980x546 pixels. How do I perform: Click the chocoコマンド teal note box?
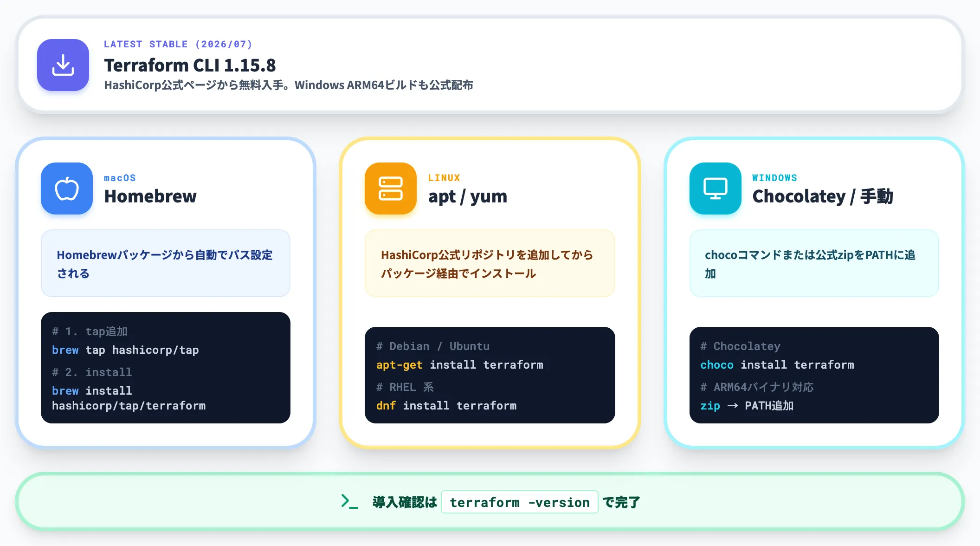coord(814,263)
